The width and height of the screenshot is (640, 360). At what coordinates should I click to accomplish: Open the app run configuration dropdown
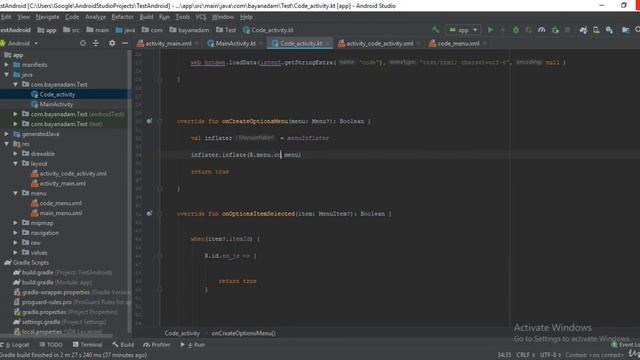click(x=463, y=30)
